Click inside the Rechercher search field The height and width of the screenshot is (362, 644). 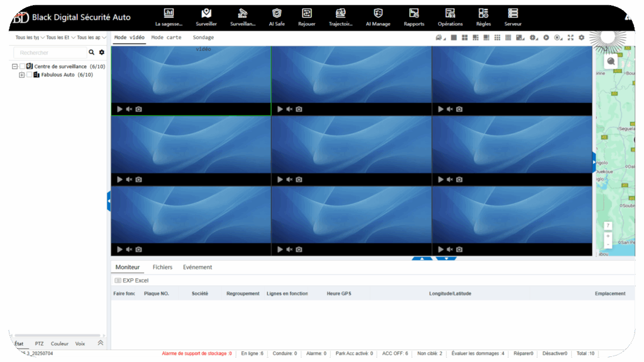pos(50,52)
